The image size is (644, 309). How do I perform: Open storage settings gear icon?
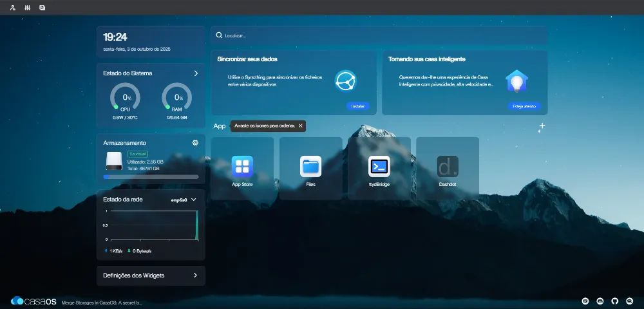coord(196,143)
